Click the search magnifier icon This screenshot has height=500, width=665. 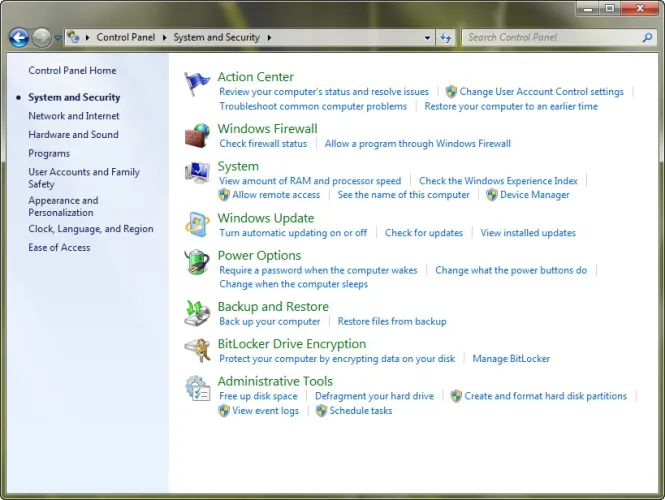[x=647, y=38]
